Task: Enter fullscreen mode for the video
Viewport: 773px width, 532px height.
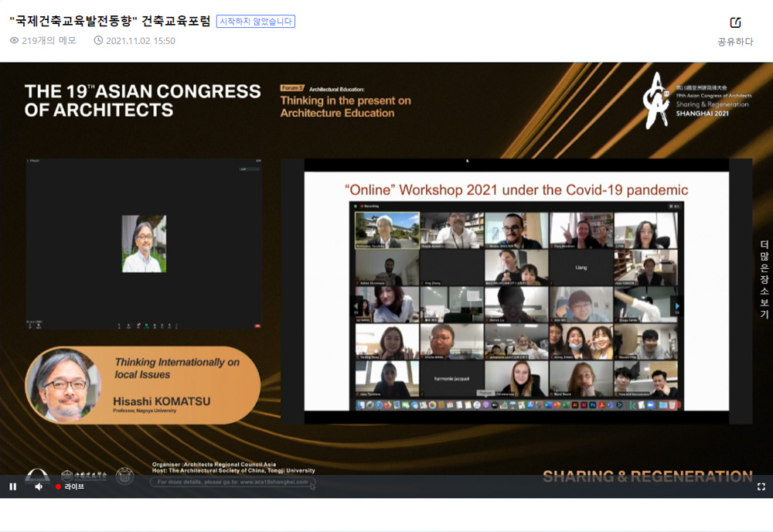Action: pos(761,486)
